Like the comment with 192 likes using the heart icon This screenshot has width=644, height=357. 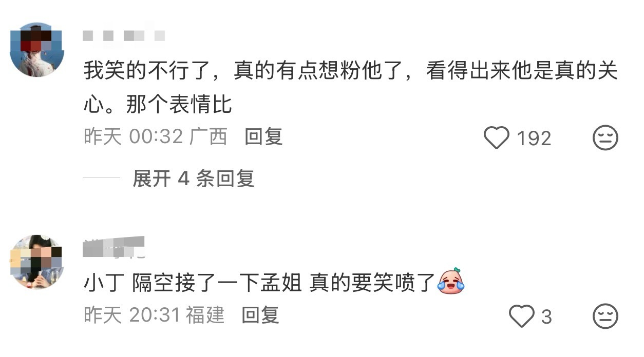(x=497, y=138)
